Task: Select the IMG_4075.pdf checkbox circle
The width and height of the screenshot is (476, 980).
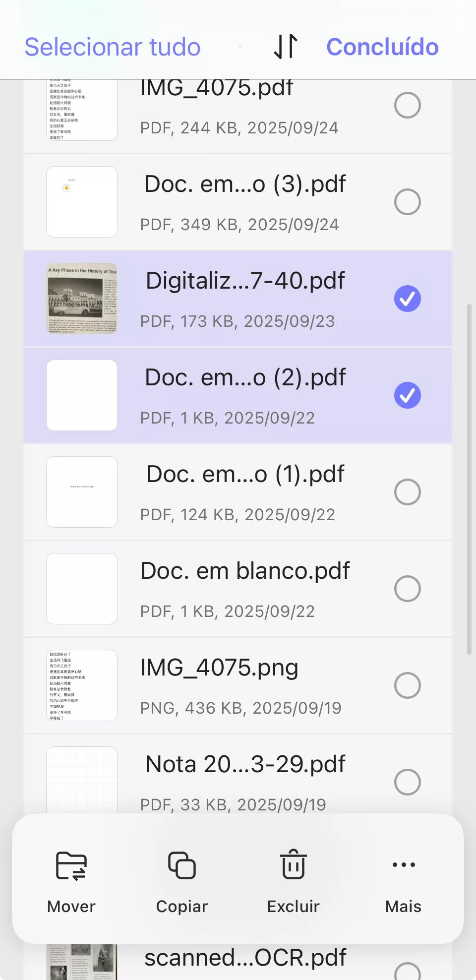Action: point(408,105)
